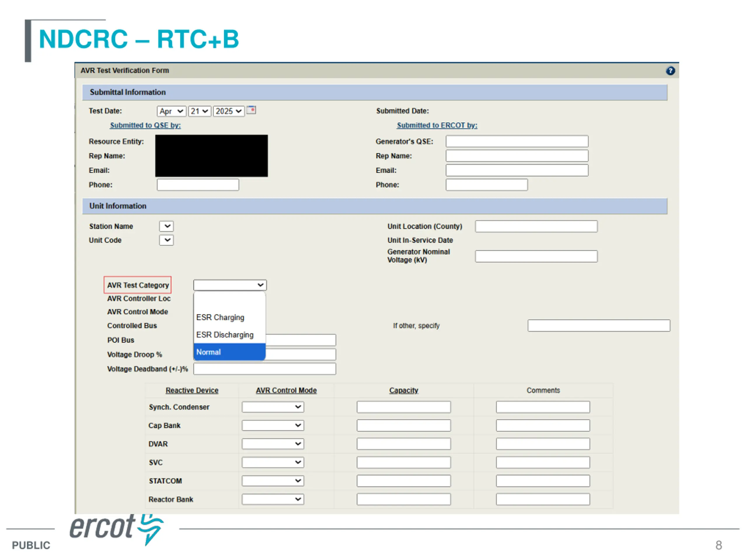Click the Voltage Deadband input field

click(x=264, y=369)
